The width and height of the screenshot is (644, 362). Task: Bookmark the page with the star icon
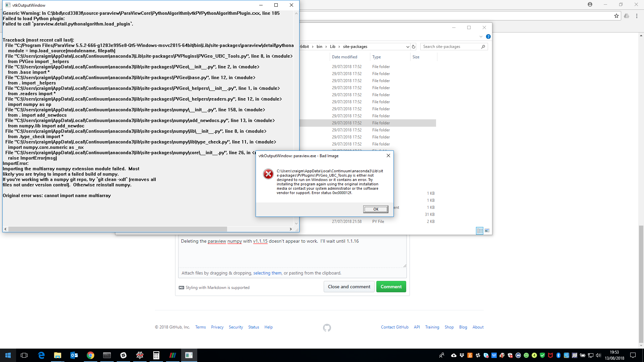[x=616, y=16]
